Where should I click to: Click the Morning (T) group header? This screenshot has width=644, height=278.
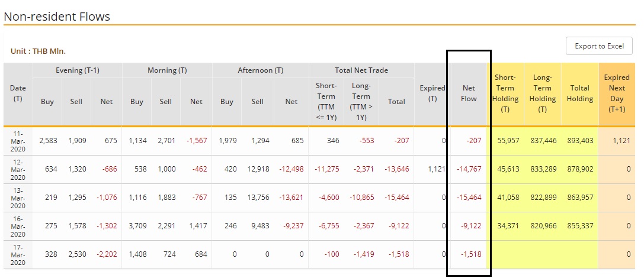tap(167, 70)
